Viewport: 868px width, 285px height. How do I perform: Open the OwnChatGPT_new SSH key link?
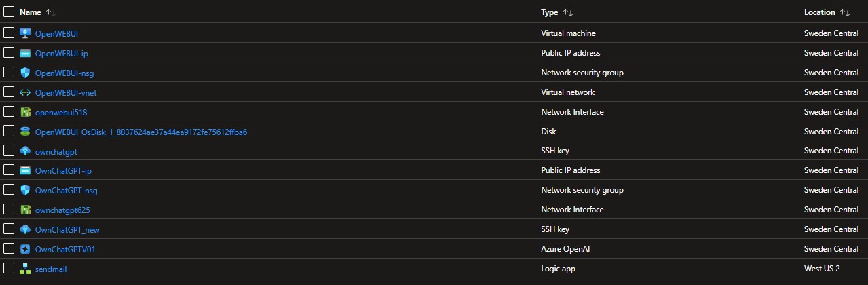(x=67, y=229)
